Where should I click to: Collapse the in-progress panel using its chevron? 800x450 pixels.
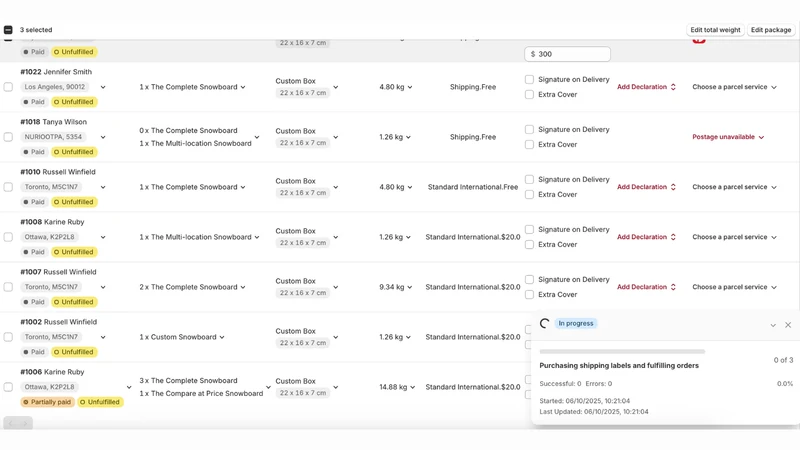point(773,325)
